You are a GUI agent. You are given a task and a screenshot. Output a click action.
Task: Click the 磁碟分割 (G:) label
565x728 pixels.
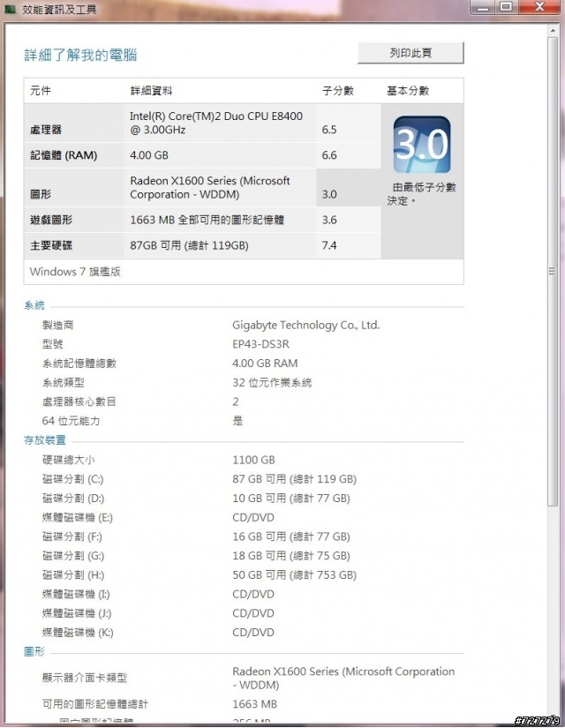click(x=73, y=556)
